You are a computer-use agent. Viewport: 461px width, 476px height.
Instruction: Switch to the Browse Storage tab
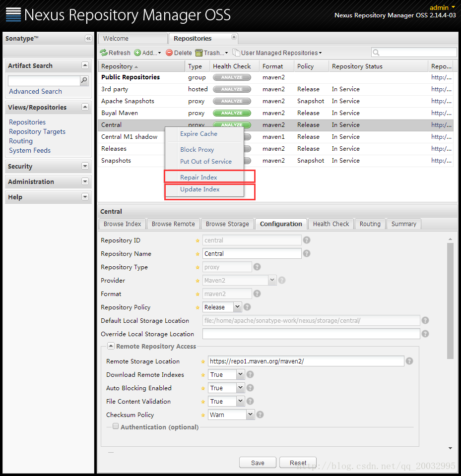(x=227, y=224)
